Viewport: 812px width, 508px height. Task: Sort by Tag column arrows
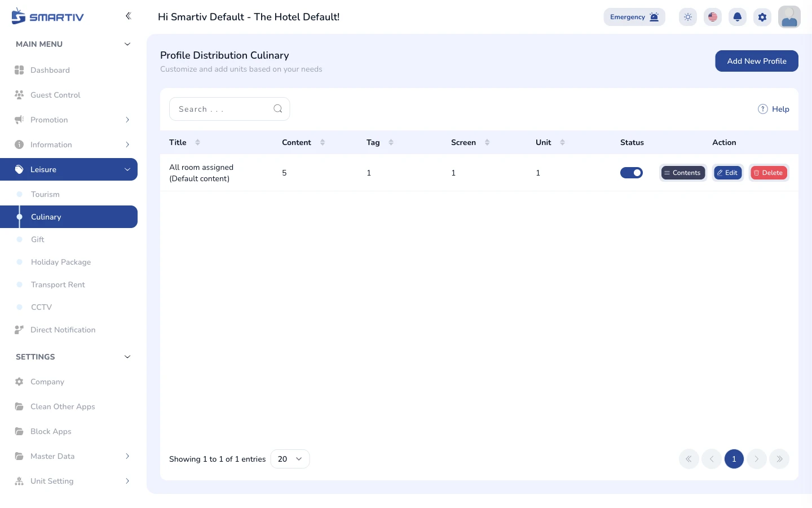click(x=391, y=142)
